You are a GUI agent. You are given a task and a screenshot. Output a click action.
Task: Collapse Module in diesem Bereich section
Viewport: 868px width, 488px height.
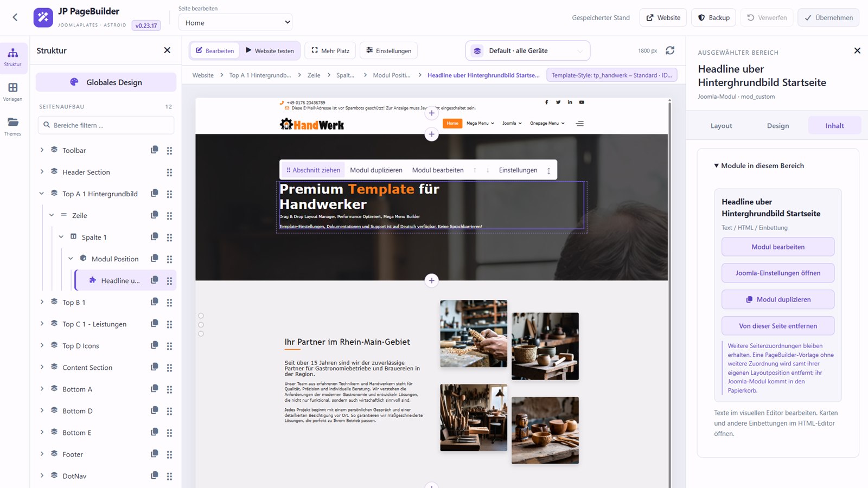click(759, 166)
